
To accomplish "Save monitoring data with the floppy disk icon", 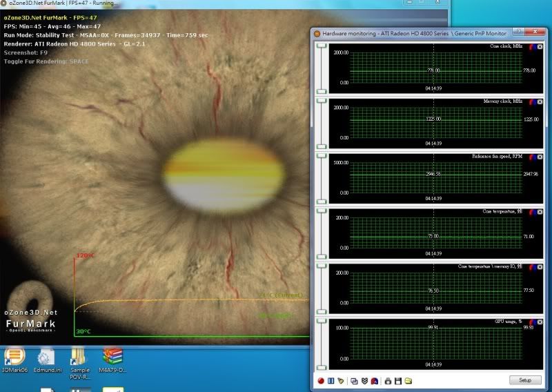I will pos(398,381).
